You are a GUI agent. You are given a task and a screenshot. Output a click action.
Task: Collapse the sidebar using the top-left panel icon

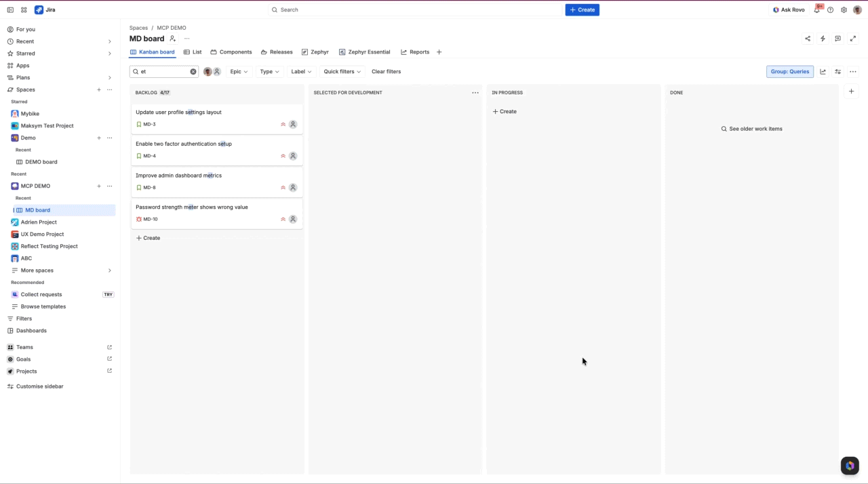click(x=10, y=10)
